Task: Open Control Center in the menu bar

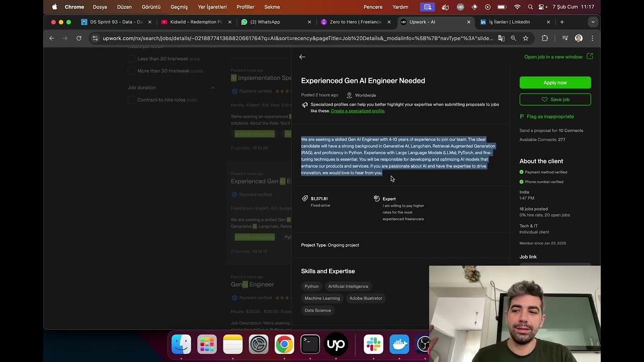Action: (543, 7)
